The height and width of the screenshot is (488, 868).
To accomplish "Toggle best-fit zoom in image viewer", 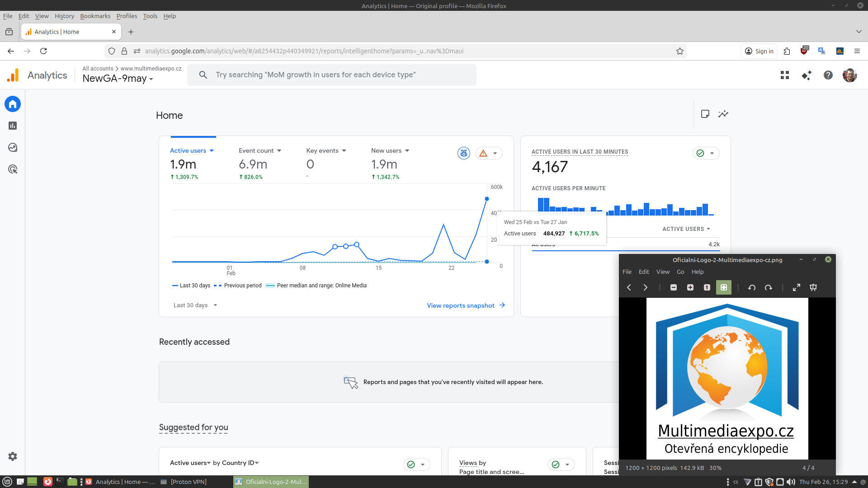I will tap(724, 287).
